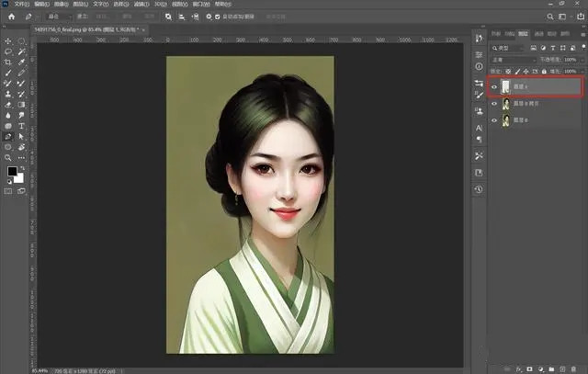The width and height of the screenshot is (588, 374).
Task: Hide layer 图层 1 with its eye icon
Action: (494, 87)
